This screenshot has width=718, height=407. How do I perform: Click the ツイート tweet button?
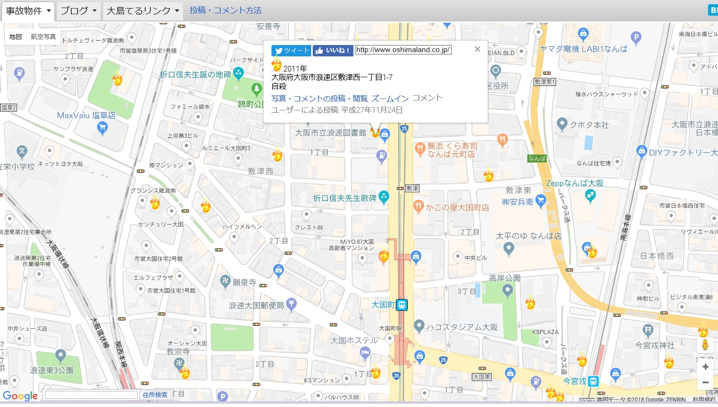(x=291, y=50)
